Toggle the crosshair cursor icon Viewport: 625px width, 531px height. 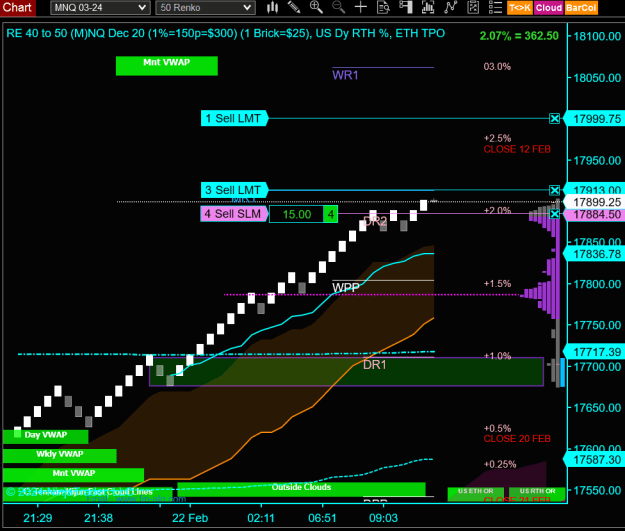click(361, 7)
